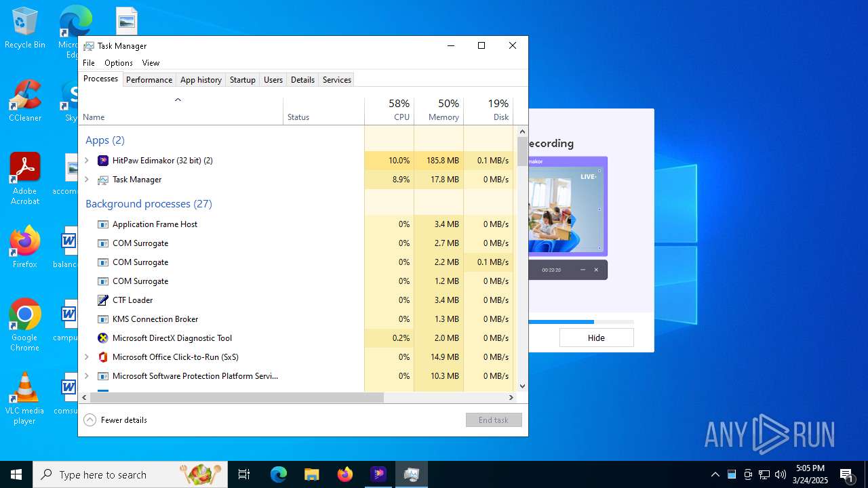The width and height of the screenshot is (868, 488).
Task: Click the HitPaw Edimakor process icon
Action: click(x=103, y=161)
